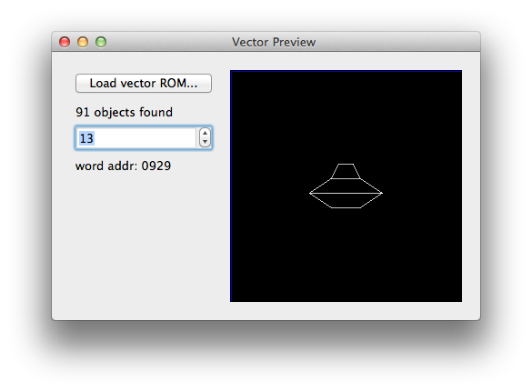Click the saucer's middle horizontal line
The width and height of the screenshot is (532, 392).
click(x=346, y=193)
